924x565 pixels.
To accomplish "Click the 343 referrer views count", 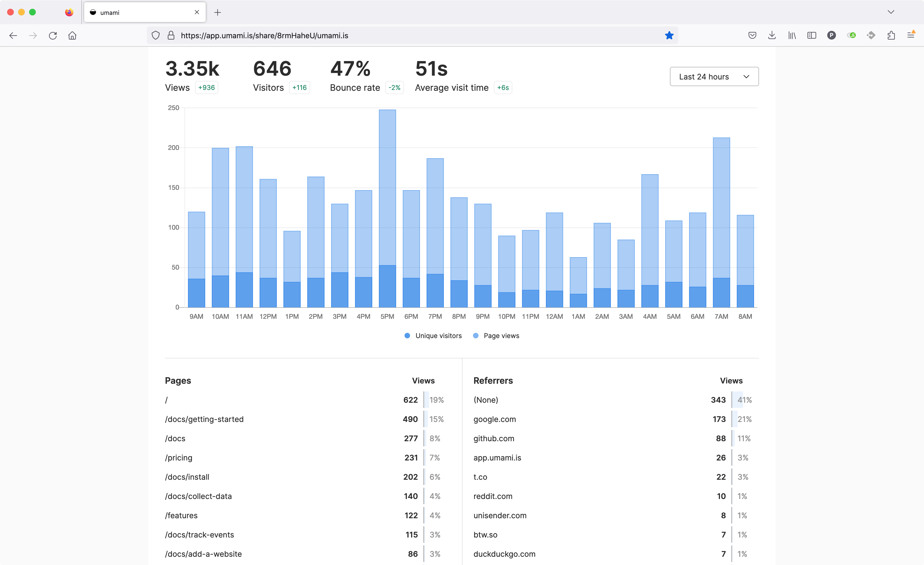I will click(x=718, y=400).
